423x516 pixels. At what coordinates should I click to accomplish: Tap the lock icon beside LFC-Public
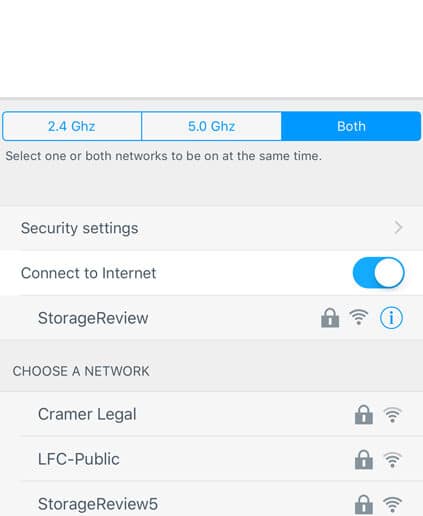[x=364, y=459]
